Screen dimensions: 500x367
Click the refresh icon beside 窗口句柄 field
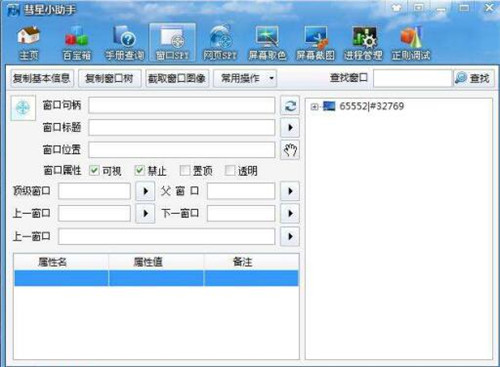pyautogui.click(x=290, y=106)
